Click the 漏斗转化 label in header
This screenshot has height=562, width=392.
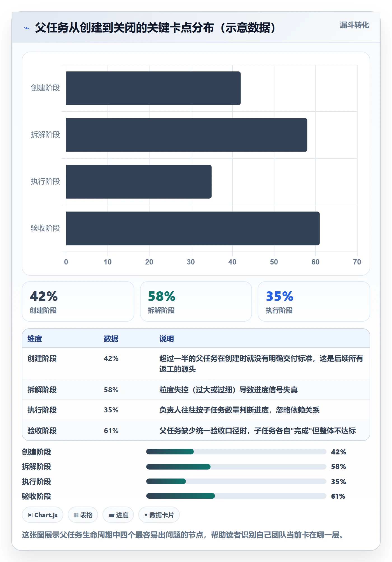(x=354, y=25)
